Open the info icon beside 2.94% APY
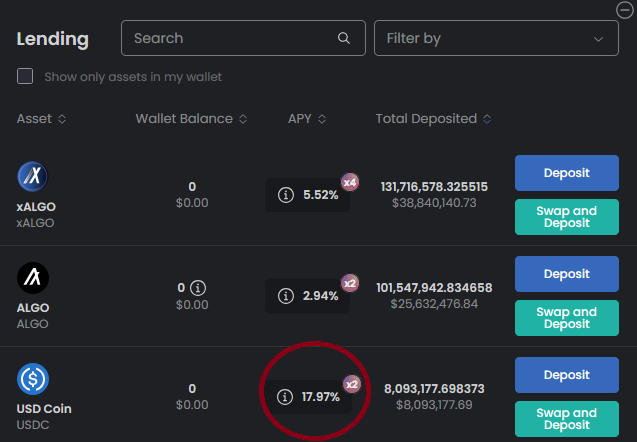 [286, 296]
